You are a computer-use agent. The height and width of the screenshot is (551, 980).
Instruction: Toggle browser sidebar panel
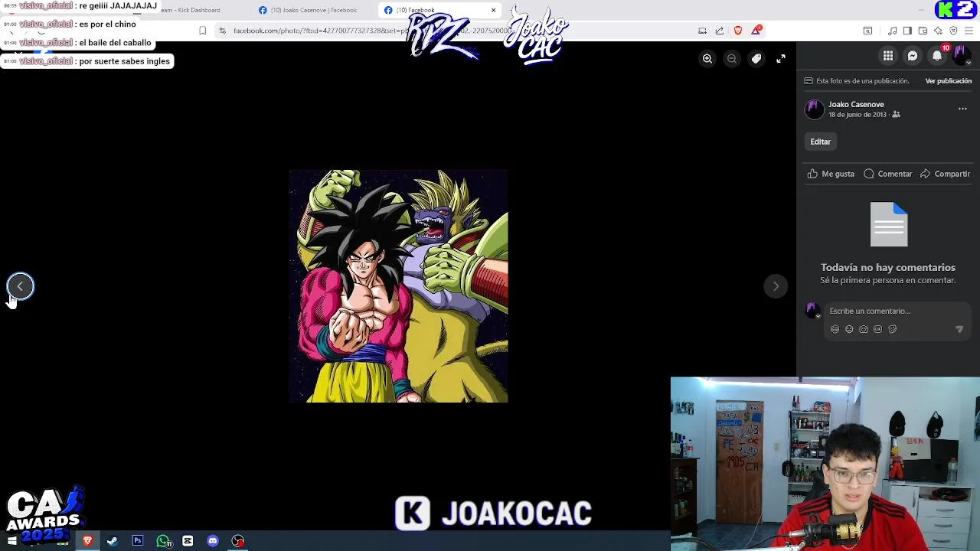(x=907, y=31)
